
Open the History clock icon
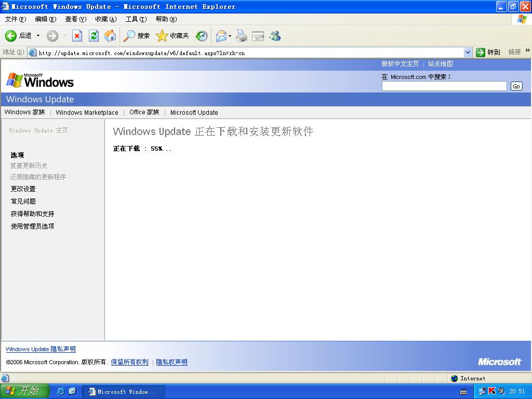pyautogui.click(x=202, y=36)
